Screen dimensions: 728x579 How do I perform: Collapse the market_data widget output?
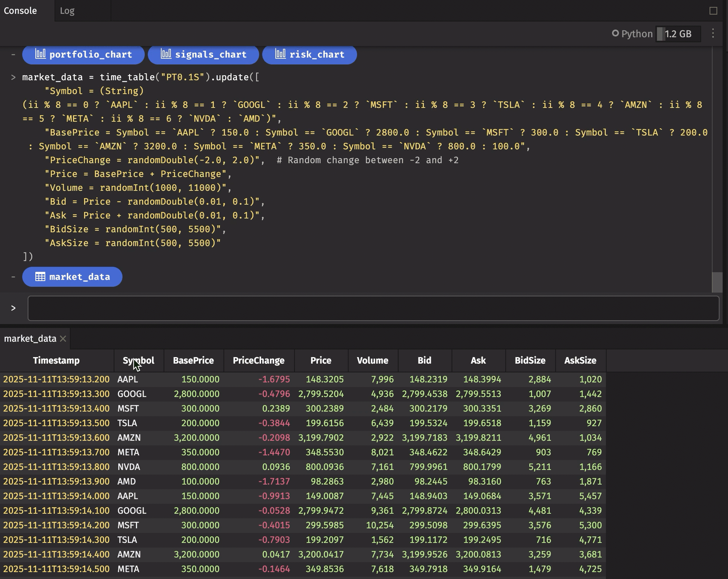(13, 276)
